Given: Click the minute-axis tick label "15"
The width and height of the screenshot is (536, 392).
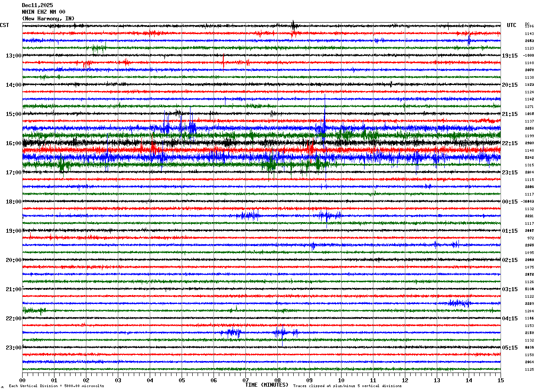Looking at the screenshot, I should point(501,380).
